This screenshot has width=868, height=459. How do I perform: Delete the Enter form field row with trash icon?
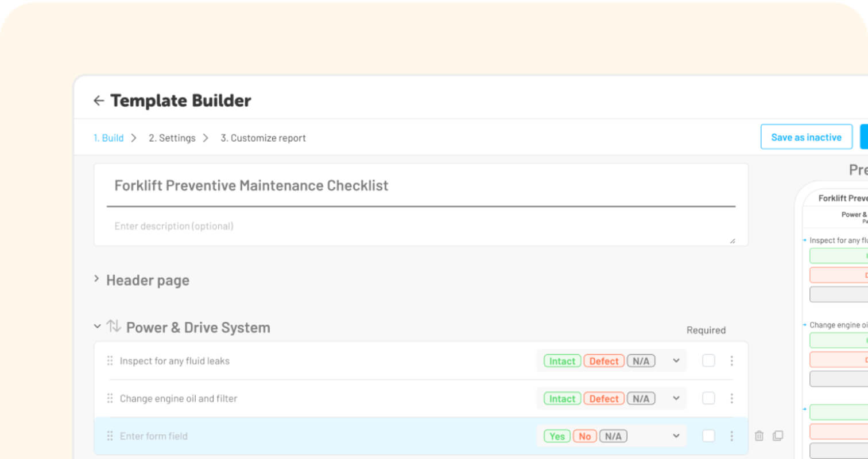pos(759,436)
